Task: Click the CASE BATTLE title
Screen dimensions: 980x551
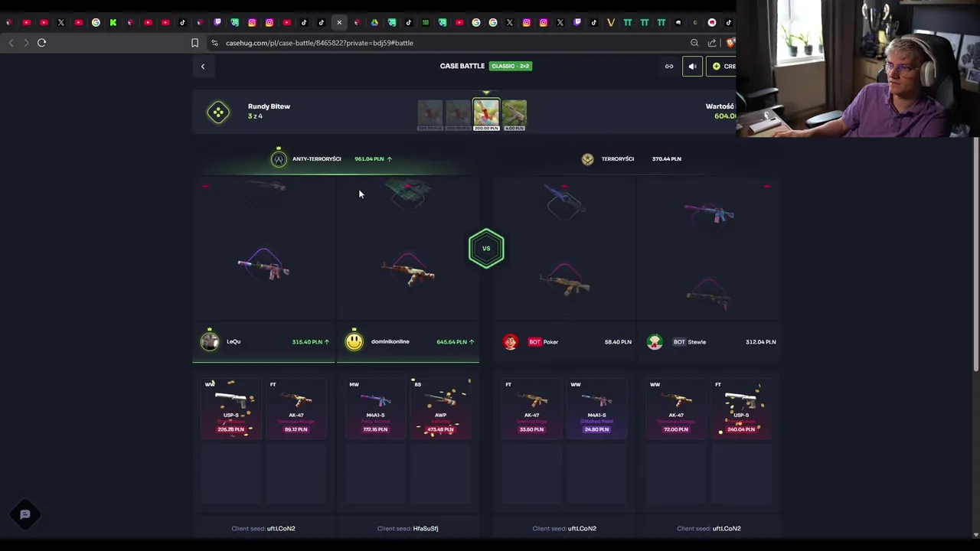Action: tap(462, 67)
